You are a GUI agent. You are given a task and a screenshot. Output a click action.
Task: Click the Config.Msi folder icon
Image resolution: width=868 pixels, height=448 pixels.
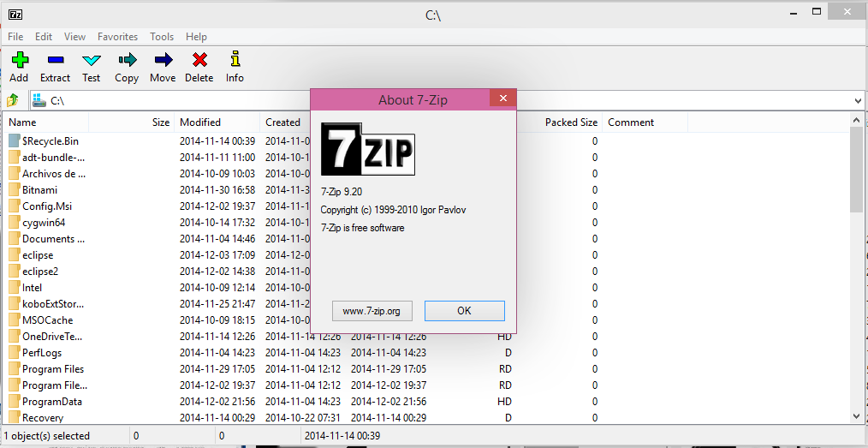coord(14,206)
